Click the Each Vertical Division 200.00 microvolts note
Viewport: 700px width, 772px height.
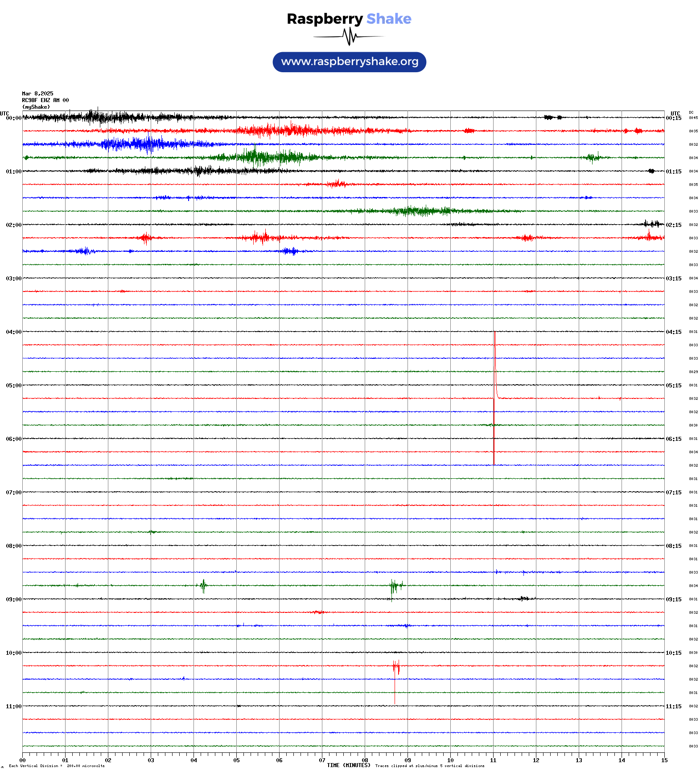pyautogui.click(x=57, y=766)
